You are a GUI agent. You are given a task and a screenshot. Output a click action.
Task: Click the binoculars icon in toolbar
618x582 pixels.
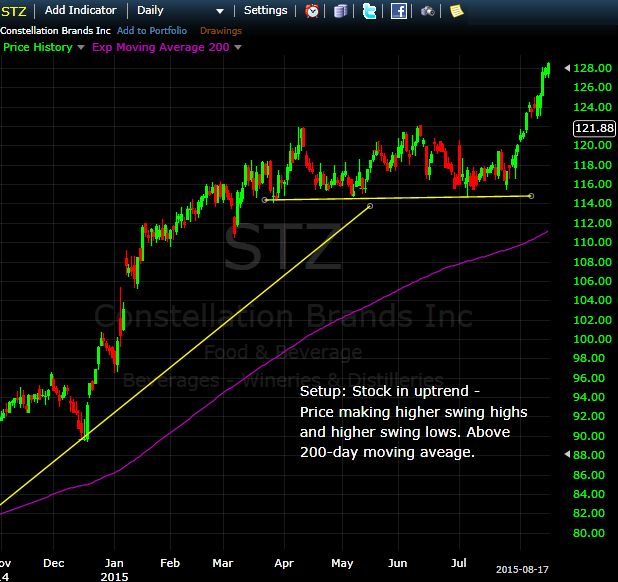(427, 11)
